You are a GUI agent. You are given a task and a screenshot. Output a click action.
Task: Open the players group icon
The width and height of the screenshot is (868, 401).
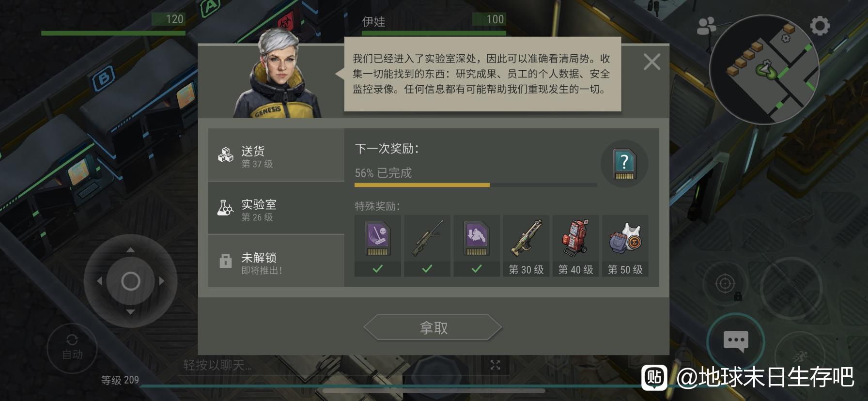tap(706, 26)
